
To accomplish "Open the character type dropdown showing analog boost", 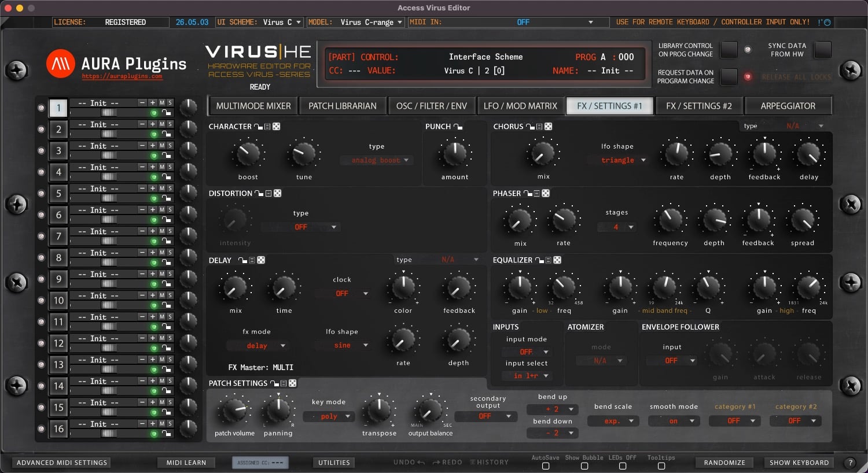I will click(x=377, y=160).
